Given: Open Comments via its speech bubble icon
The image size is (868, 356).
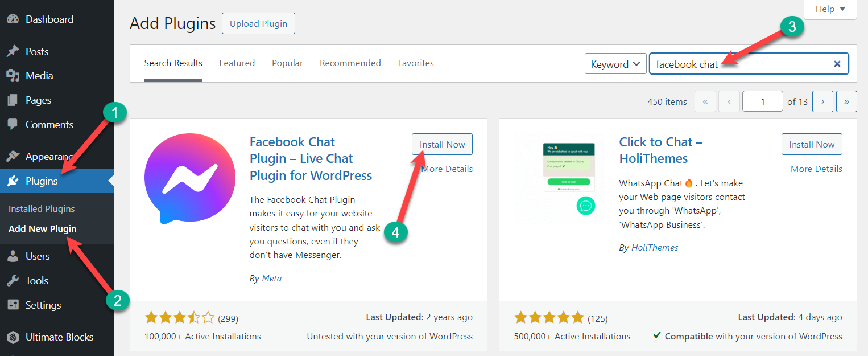Looking at the screenshot, I should pos(13,124).
